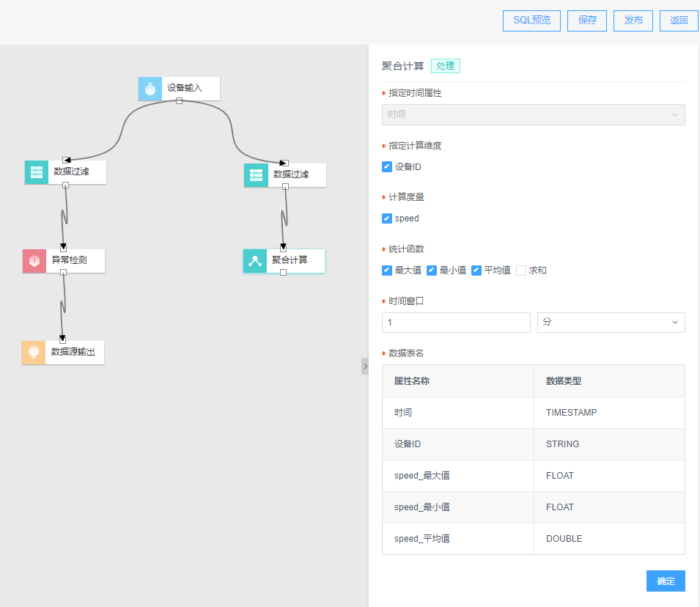Click output port below right 数据过滤 node

click(x=285, y=187)
